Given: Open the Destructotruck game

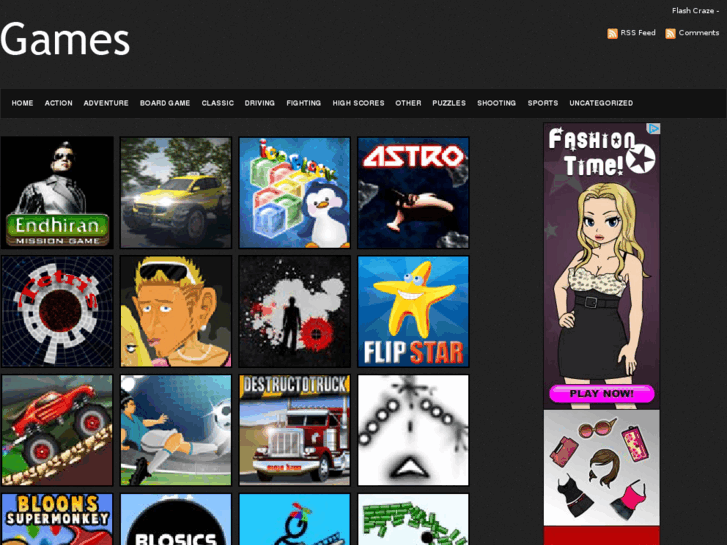Looking at the screenshot, I should 294,430.
